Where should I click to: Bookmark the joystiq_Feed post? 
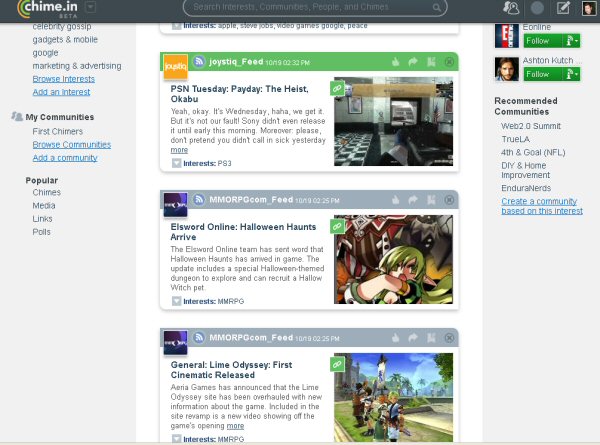pos(431,62)
